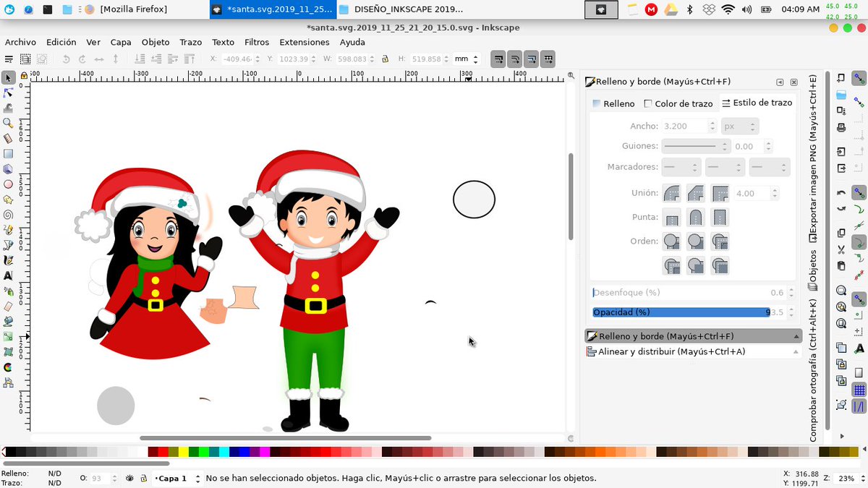Open the Filtros menu
This screenshot has height=488, width=868.
257,42
